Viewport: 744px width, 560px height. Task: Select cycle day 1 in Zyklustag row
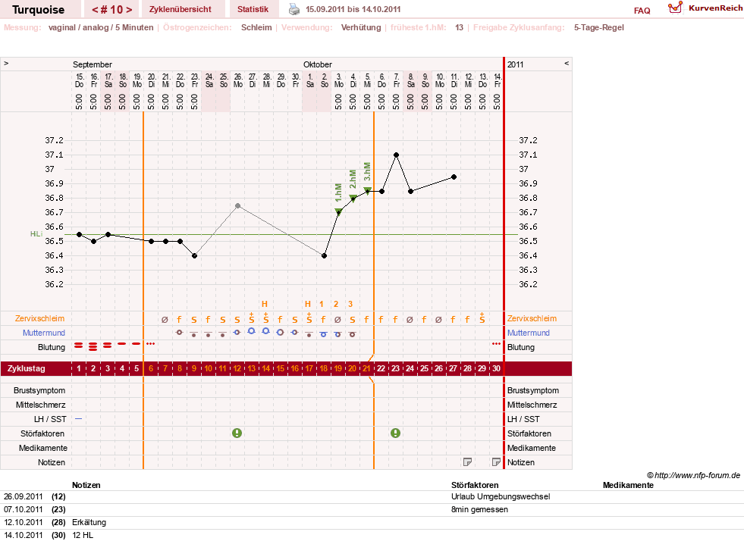pyautogui.click(x=79, y=368)
